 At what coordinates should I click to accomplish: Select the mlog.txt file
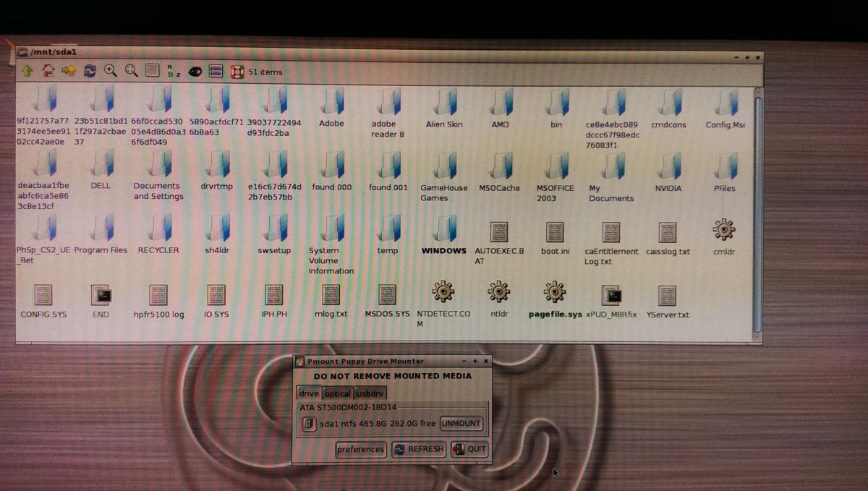point(331,302)
